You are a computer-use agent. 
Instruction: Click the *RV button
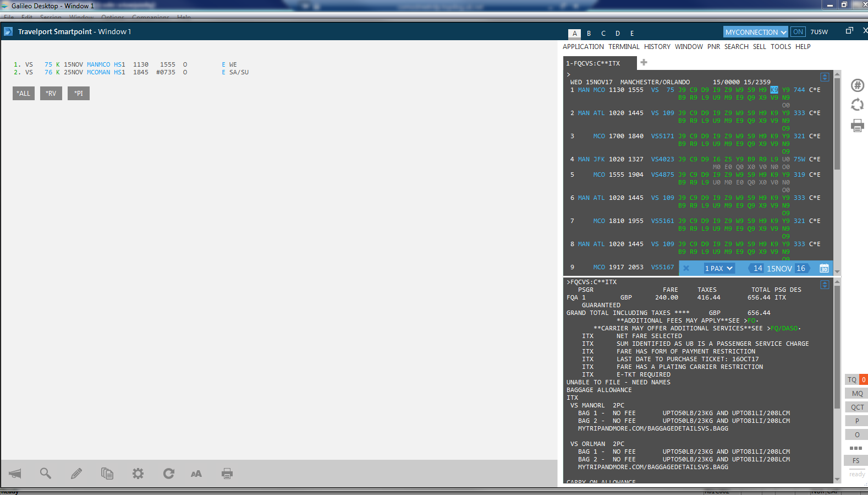click(51, 94)
